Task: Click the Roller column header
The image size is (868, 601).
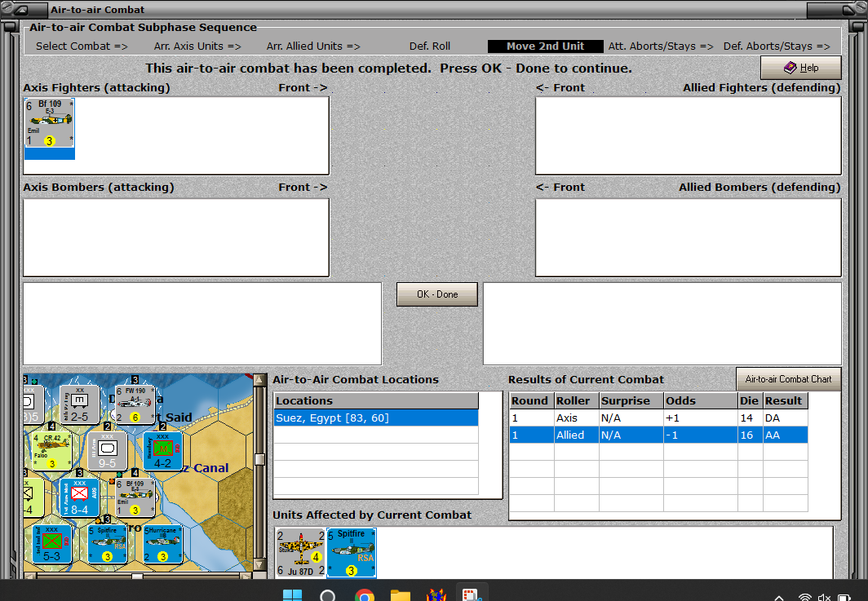Action: pos(576,400)
